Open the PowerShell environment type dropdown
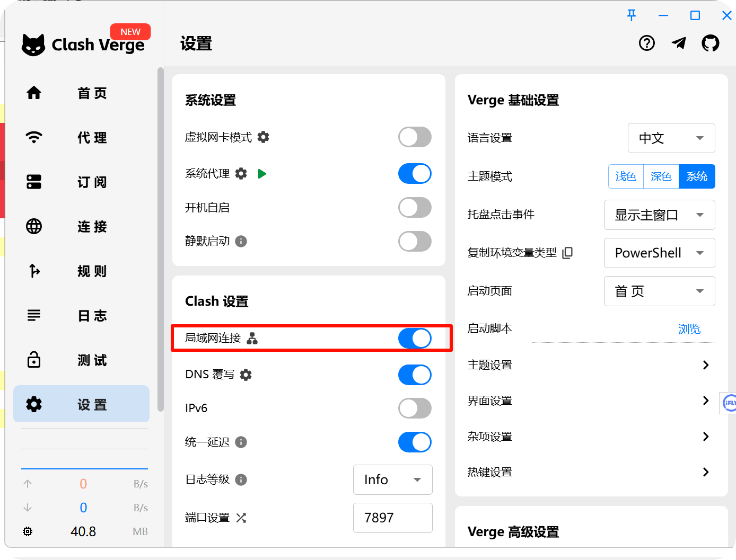 659,253
